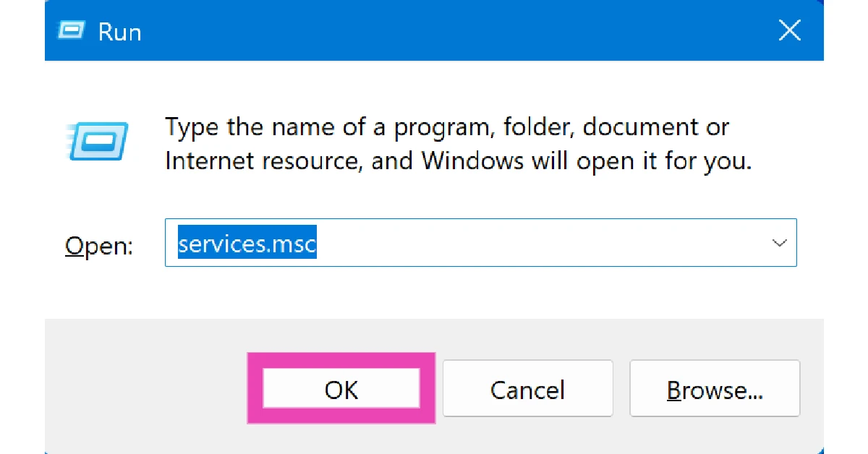Screen dimensions: 868x454
Task: Select the Run dialog title text
Action: (120, 30)
